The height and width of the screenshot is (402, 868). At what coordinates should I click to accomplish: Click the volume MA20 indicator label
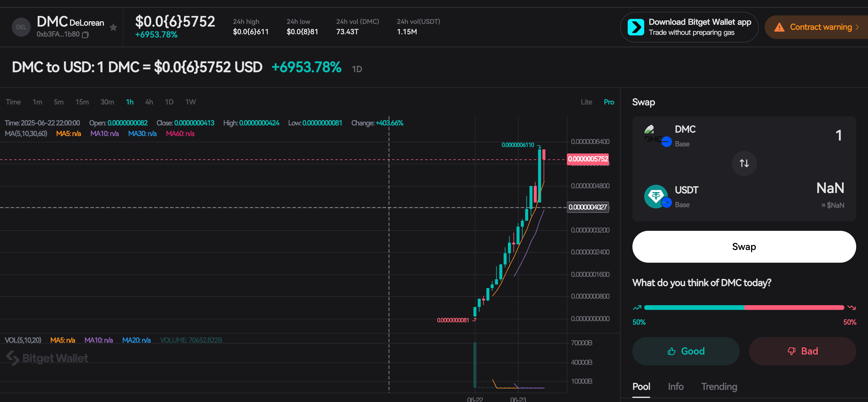coord(136,340)
